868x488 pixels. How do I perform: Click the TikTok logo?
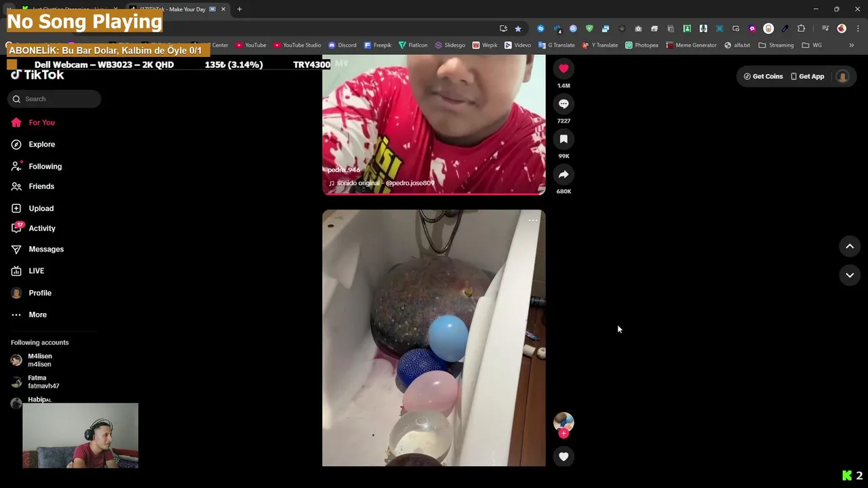pos(37,75)
